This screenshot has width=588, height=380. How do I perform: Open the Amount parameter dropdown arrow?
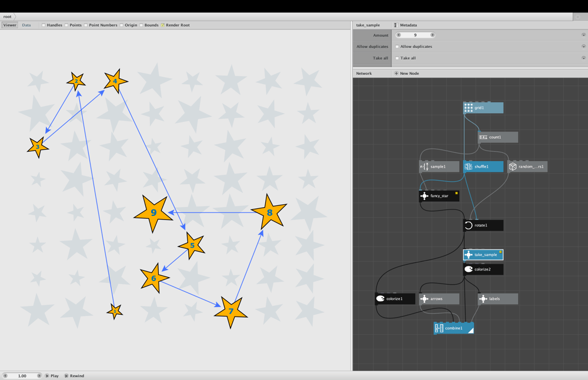point(583,35)
